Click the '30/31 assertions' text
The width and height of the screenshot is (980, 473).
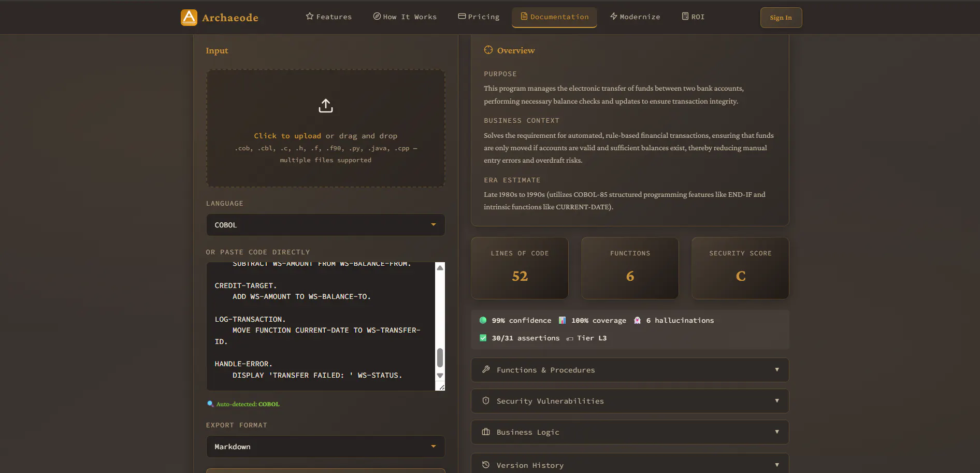click(x=526, y=338)
